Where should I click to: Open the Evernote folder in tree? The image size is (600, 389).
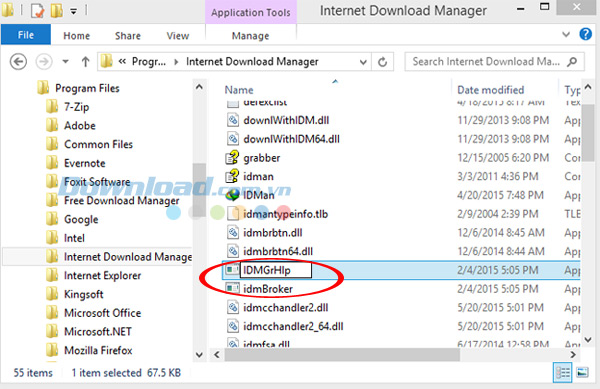(85, 163)
